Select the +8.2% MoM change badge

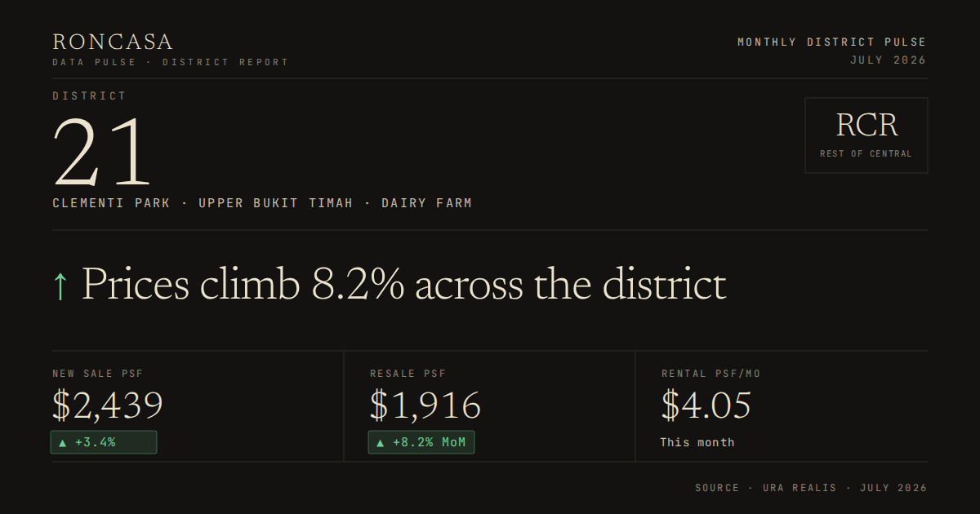(x=421, y=442)
